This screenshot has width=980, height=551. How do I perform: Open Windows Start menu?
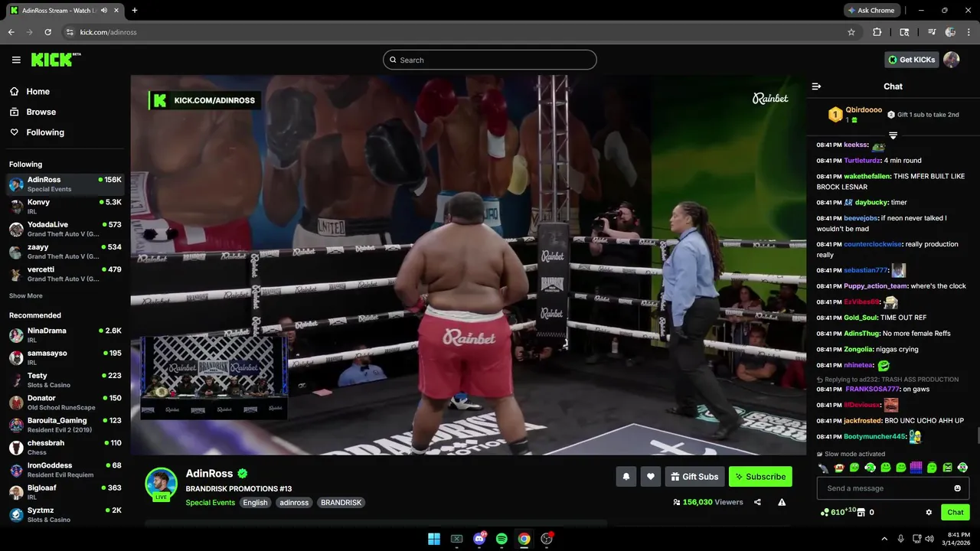click(434, 539)
